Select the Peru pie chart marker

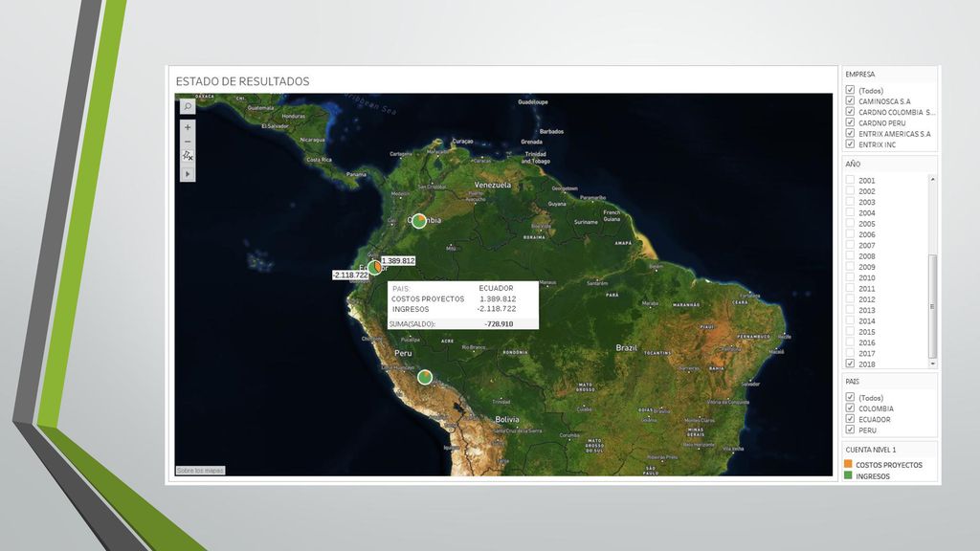point(425,377)
